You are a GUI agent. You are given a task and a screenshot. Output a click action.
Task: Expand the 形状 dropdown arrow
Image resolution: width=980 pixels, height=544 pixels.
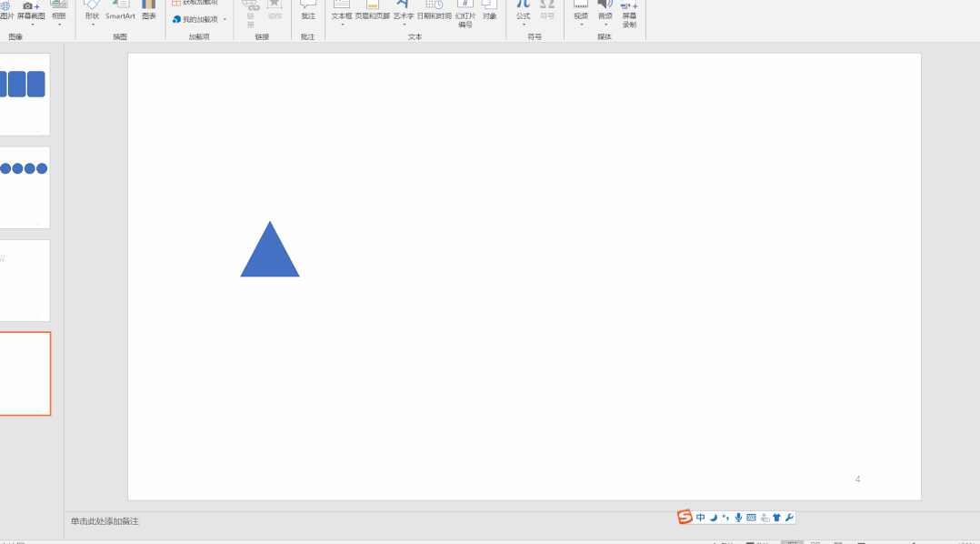point(93,25)
